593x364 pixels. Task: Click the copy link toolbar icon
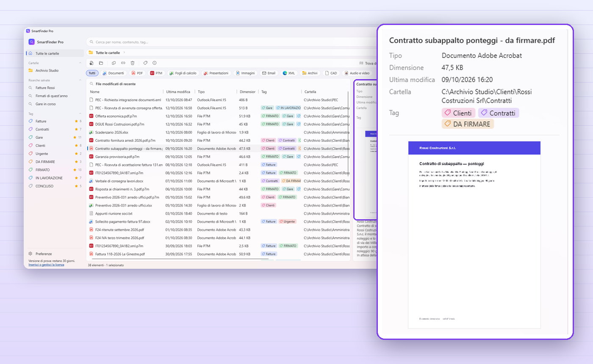point(123,63)
